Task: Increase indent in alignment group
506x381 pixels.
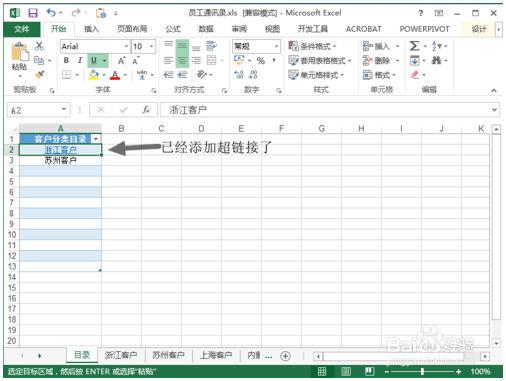Action: point(182,75)
